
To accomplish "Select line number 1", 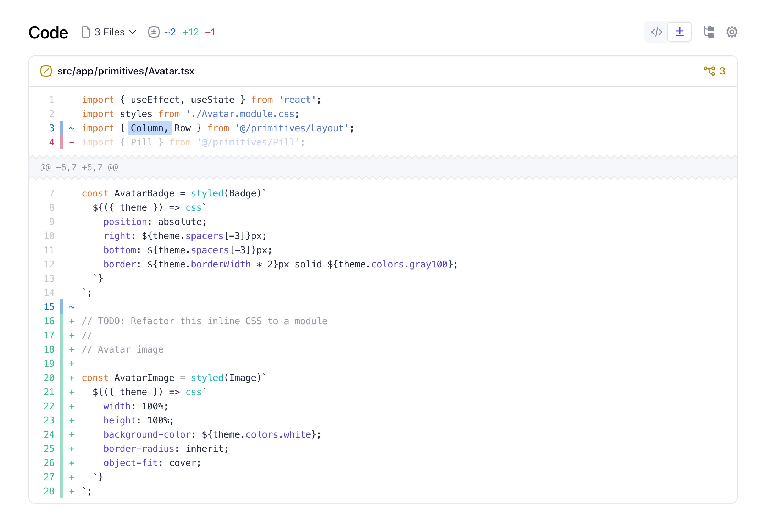I will (52, 100).
